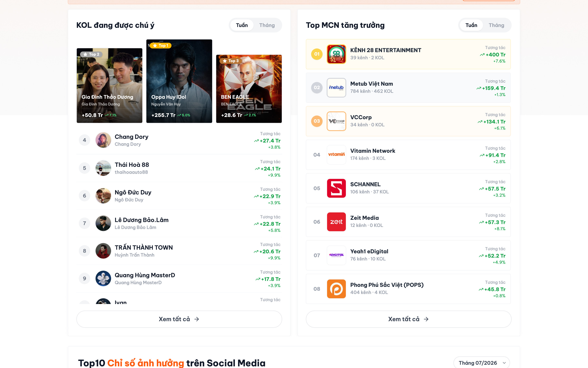Click the Yeah1 eDigital logo

coord(336,255)
